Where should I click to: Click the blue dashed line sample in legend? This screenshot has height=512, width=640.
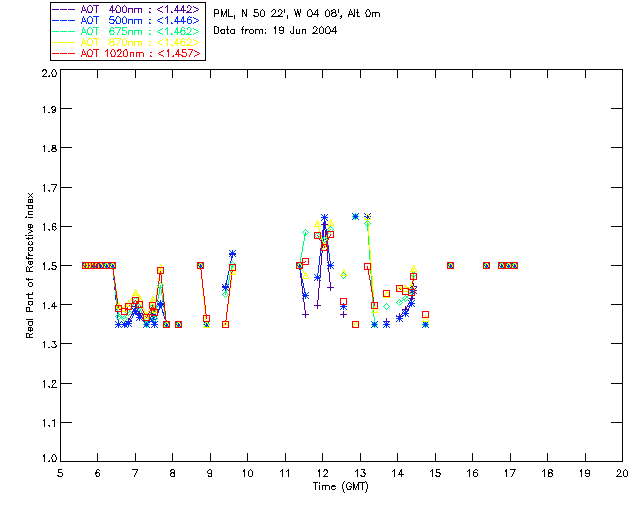click(x=64, y=21)
